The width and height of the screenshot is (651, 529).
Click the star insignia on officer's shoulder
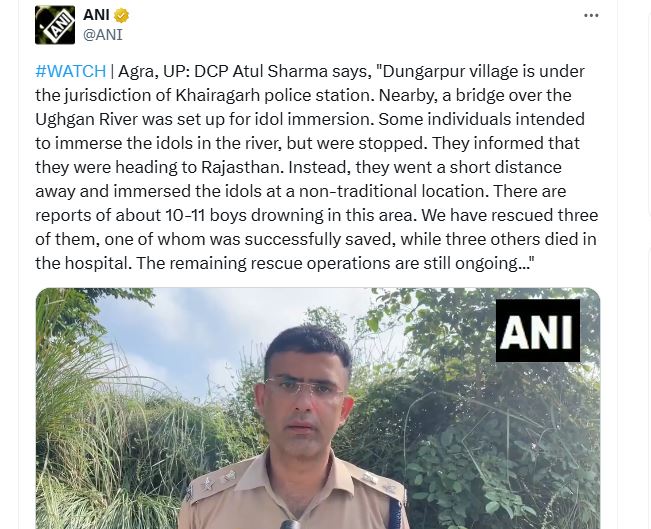(x=206, y=484)
